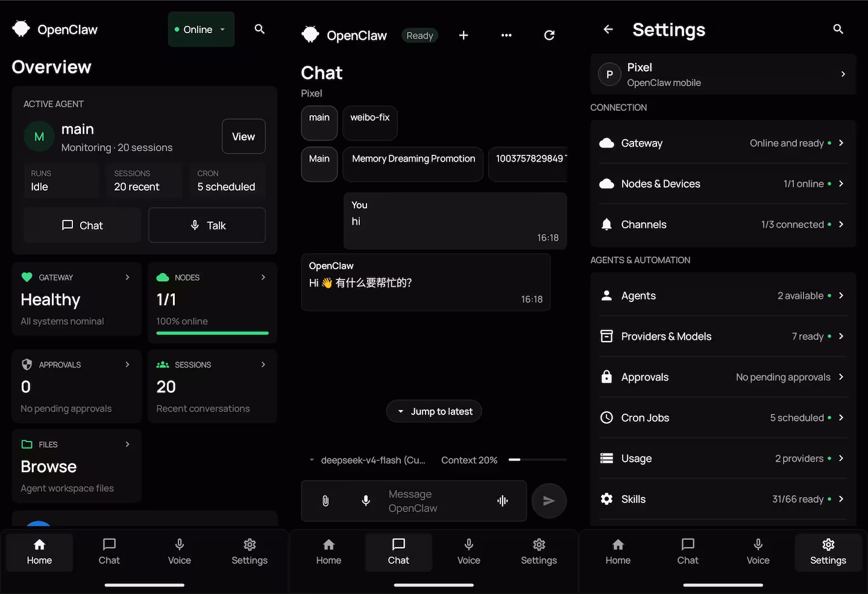Open Usage settings row

[x=723, y=458]
